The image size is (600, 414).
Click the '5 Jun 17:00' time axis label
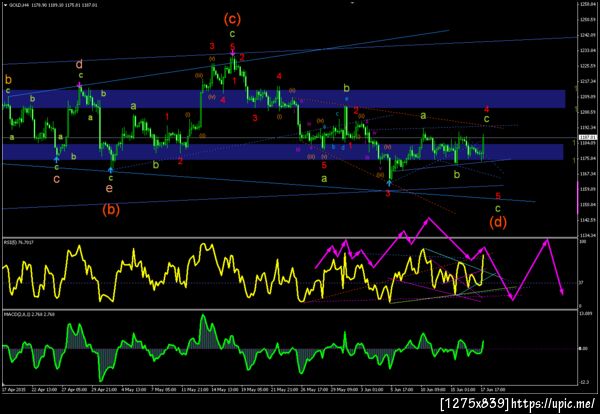click(x=402, y=390)
